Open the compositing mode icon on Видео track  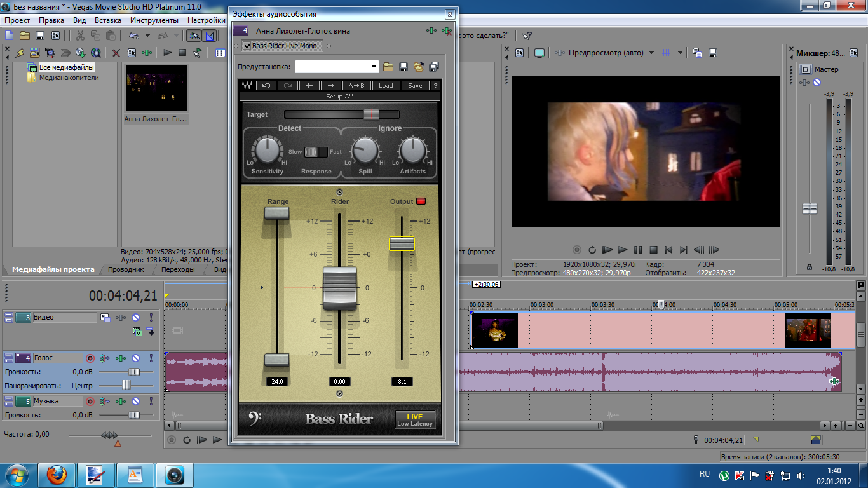(x=137, y=331)
